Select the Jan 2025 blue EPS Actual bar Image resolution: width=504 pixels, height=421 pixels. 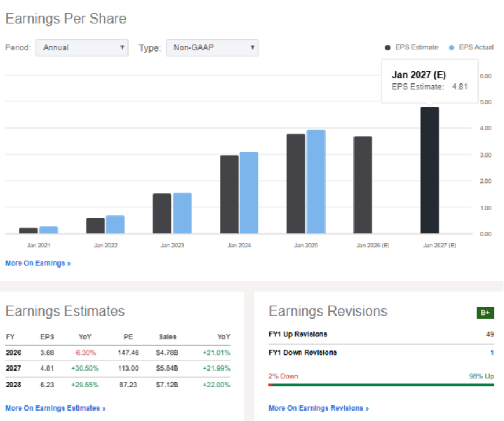[x=315, y=180]
